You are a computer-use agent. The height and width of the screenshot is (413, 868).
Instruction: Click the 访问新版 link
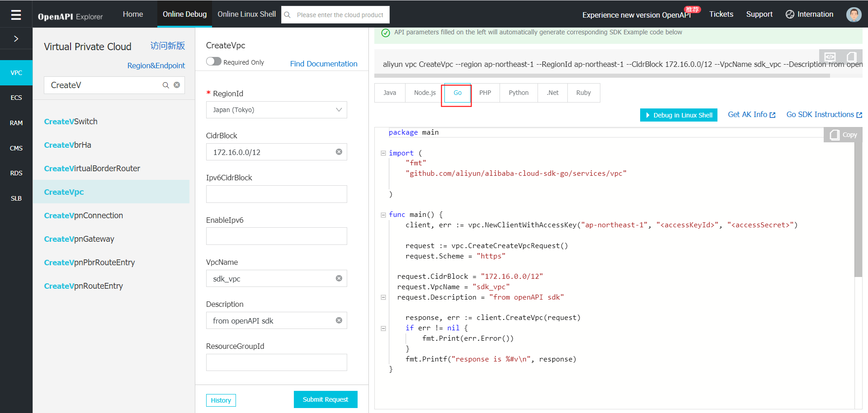pos(168,46)
